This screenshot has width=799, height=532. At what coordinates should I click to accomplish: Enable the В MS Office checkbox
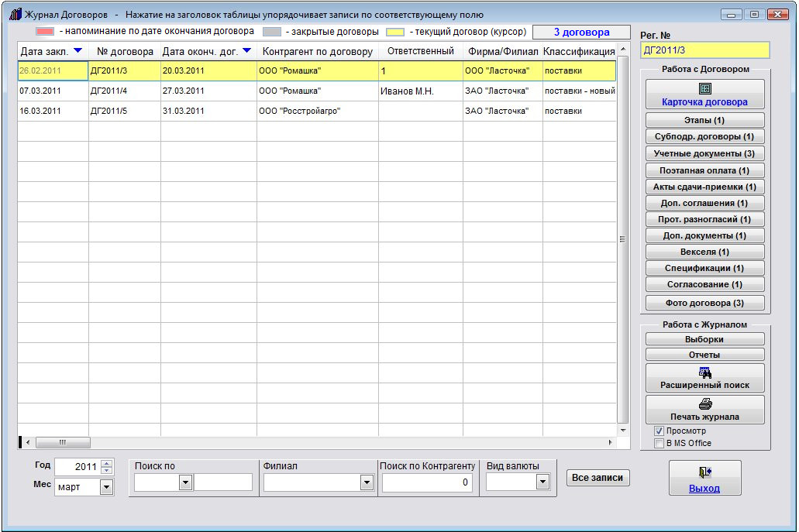pyautogui.click(x=659, y=443)
